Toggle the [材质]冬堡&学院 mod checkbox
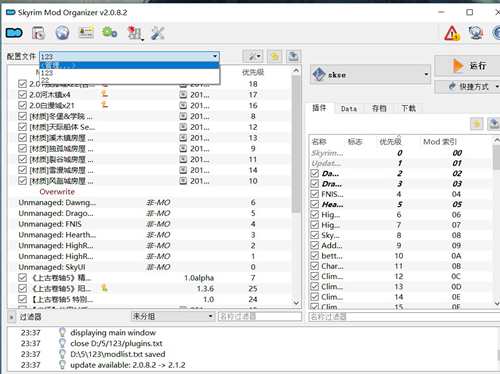This screenshot has height=374, width=500. (x=22, y=116)
